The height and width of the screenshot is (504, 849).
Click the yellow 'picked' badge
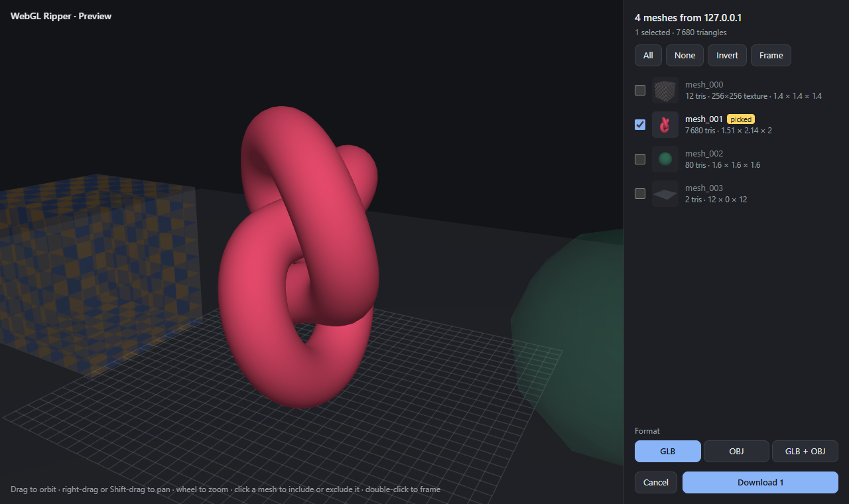741,119
